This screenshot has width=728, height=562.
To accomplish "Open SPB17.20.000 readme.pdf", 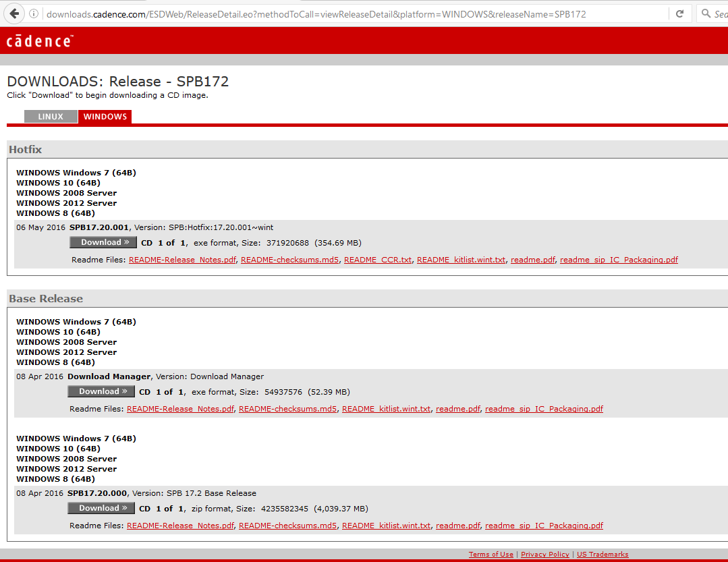I will pos(458,526).
